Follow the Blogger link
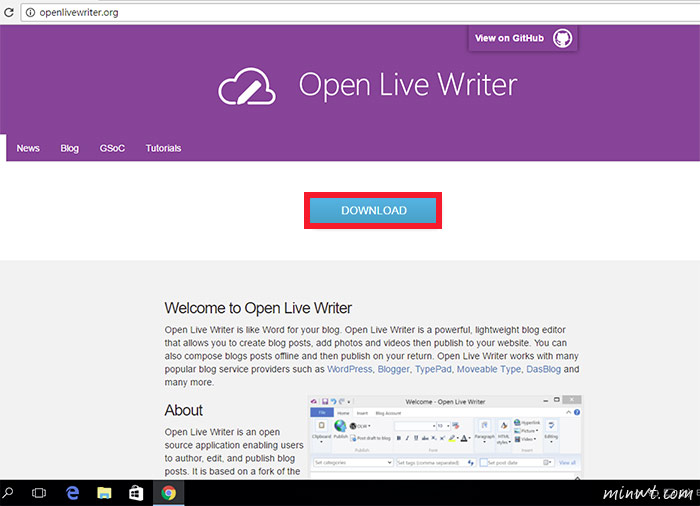This screenshot has width=700, height=506. click(x=393, y=369)
